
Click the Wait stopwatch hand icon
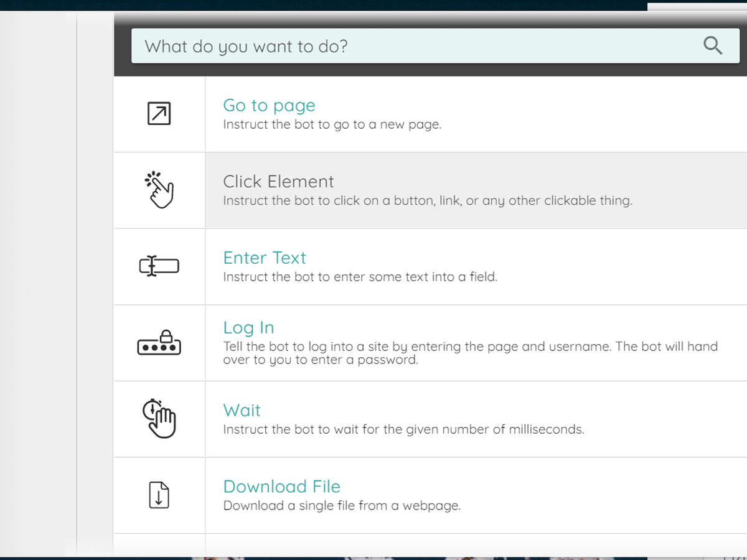click(159, 419)
